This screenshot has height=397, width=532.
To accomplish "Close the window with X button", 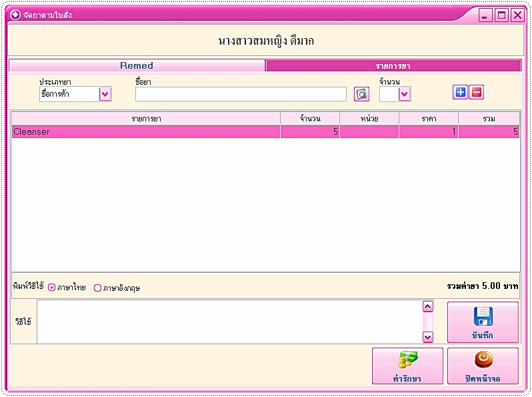I will coord(518,15).
